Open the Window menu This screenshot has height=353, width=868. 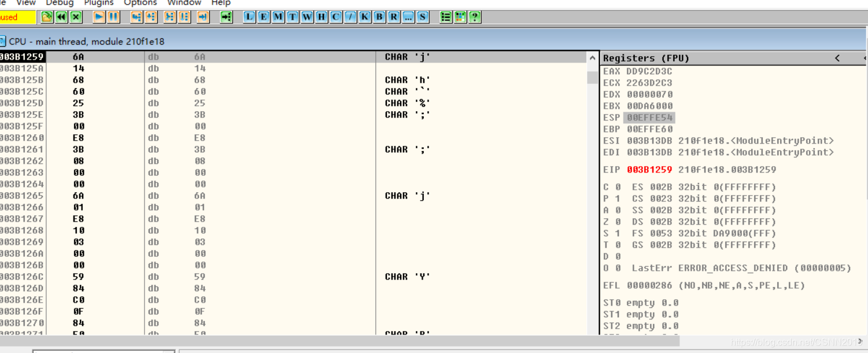tap(184, 3)
